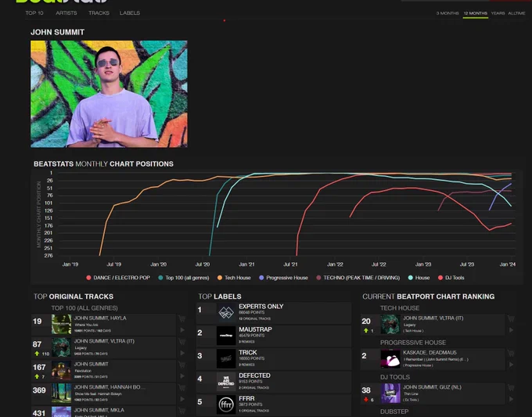Open MAU5TRAP label page
The height and width of the screenshot is (417, 532).
tap(255, 329)
